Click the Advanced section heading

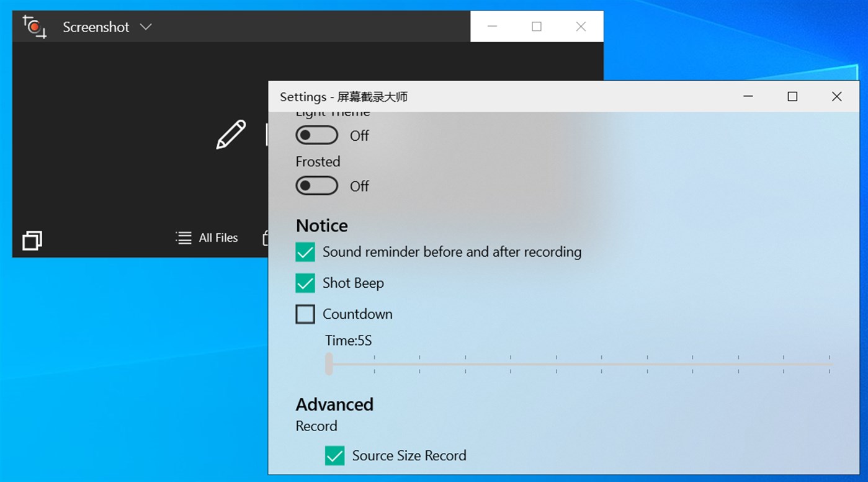point(334,404)
